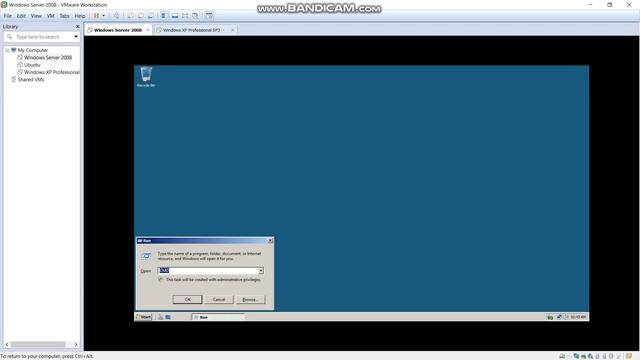Click the Show Desktop quick launch icon
The height and width of the screenshot is (360, 640).
[168, 317]
